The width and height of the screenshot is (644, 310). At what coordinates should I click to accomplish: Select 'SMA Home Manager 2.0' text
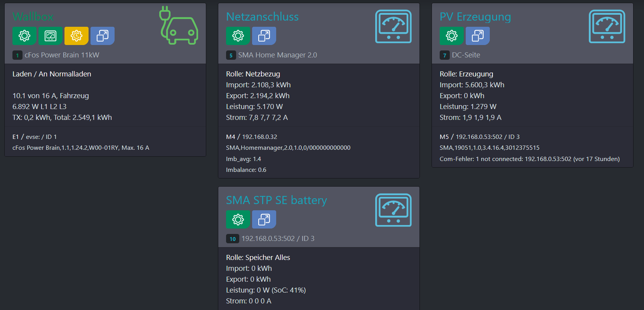pyautogui.click(x=278, y=55)
